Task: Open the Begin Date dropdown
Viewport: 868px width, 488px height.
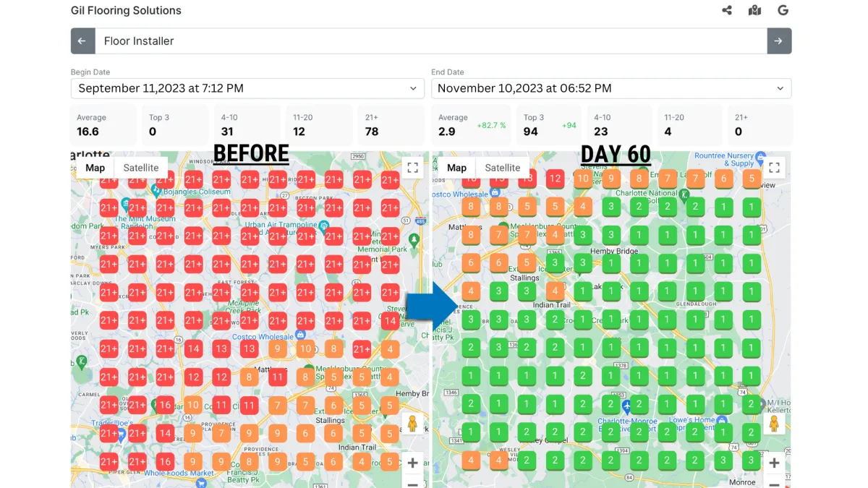Action: tap(247, 88)
